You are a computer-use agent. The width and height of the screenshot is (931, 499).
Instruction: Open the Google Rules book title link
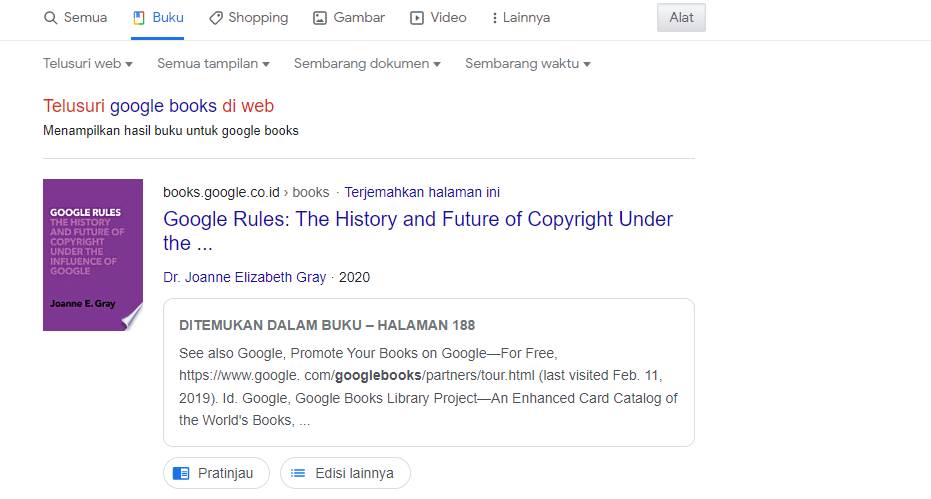click(418, 231)
